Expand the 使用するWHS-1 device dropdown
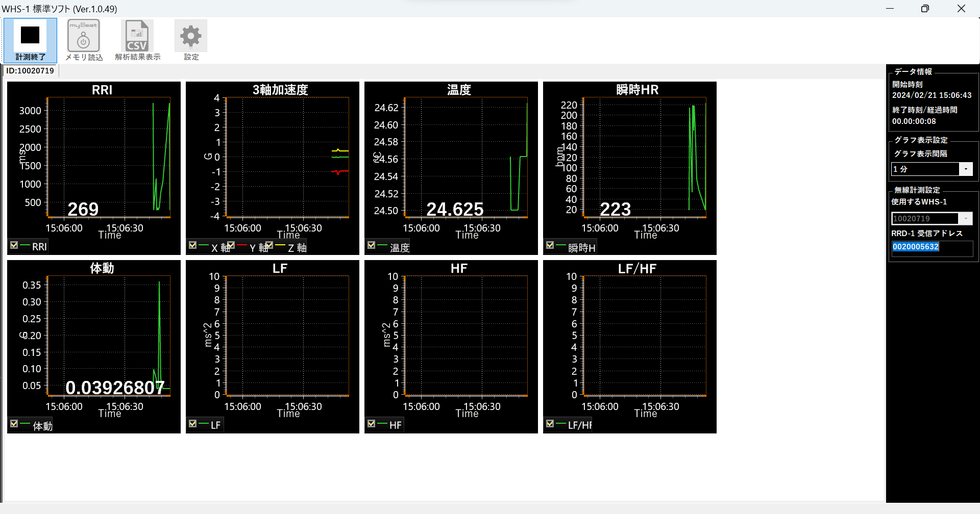The image size is (980, 514). pos(966,218)
